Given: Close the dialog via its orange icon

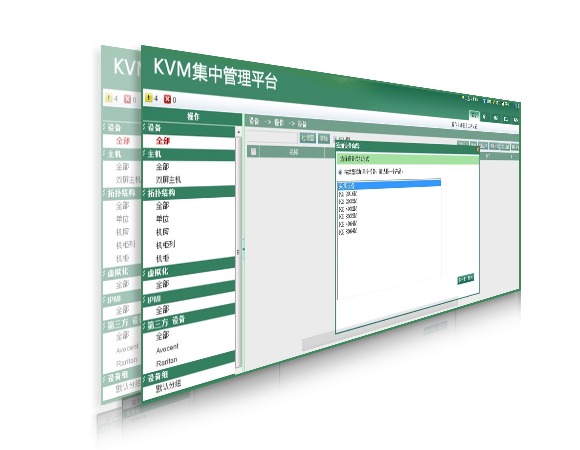Looking at the screenshot, I should point(478,149).
